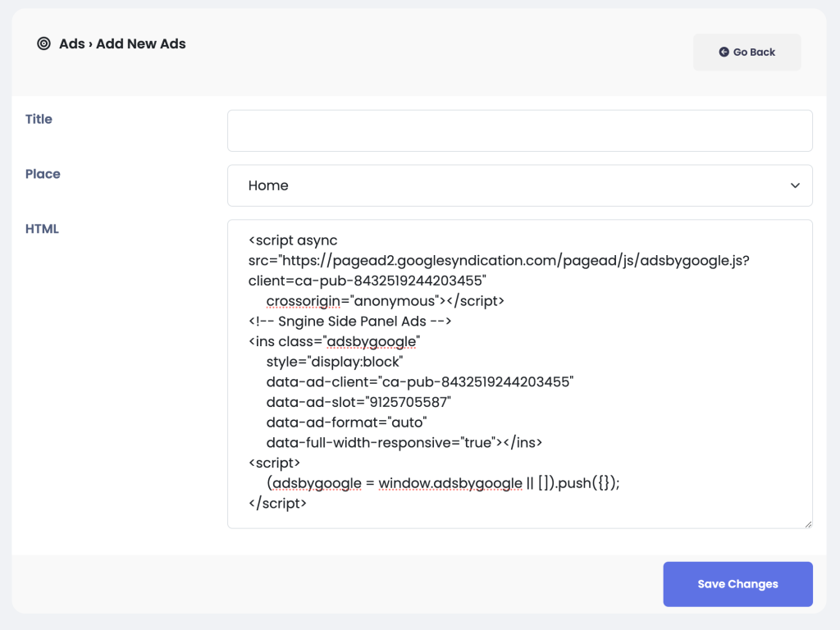Screen dimensions: 840x630
Task: Click the closing '</script>' last line
Action: click(x=277, y=504)
